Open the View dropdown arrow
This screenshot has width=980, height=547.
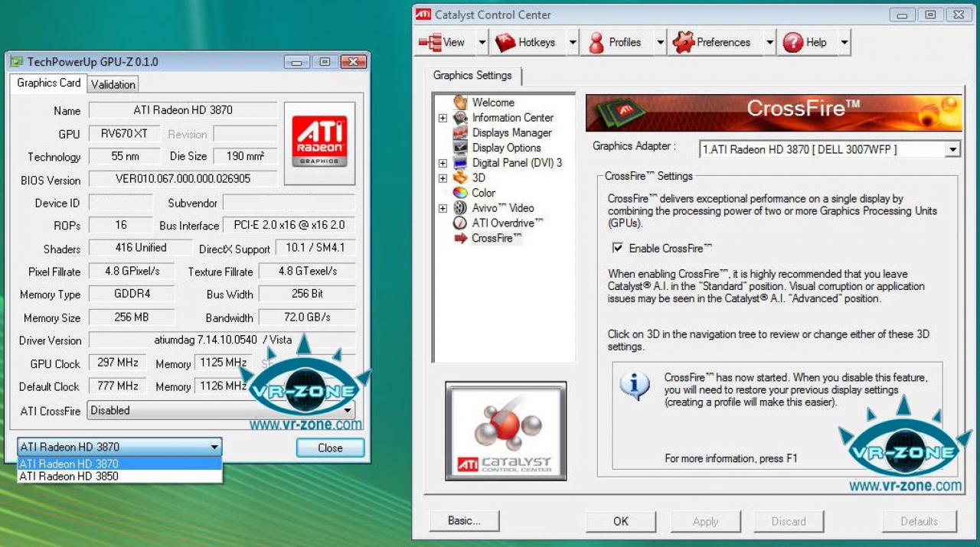coord(482,43)
